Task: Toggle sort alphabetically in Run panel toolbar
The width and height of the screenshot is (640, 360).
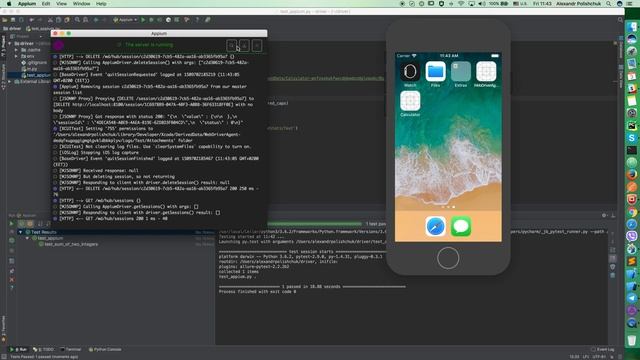Action: pyautogui.click(x=40, y=224)
